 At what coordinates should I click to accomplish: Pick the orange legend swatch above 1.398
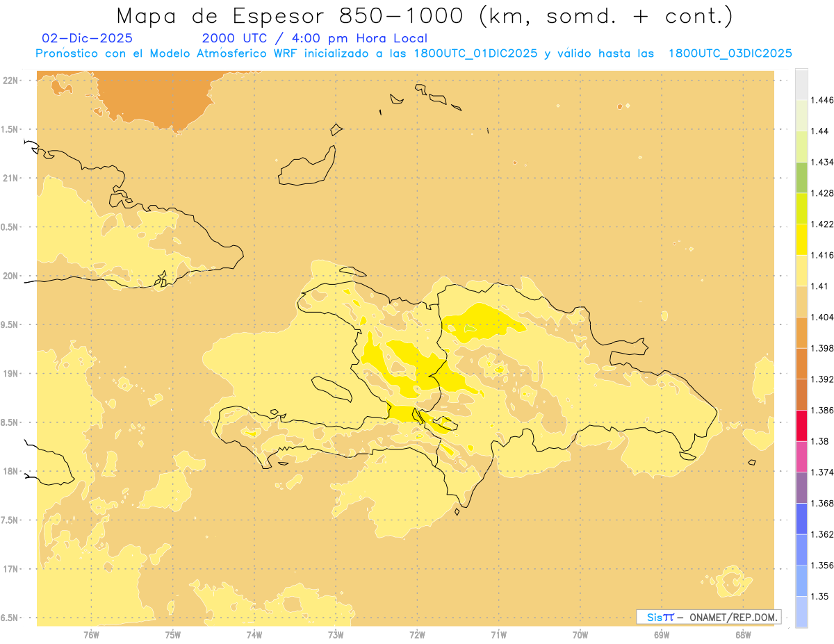click(x=801, y=332)
